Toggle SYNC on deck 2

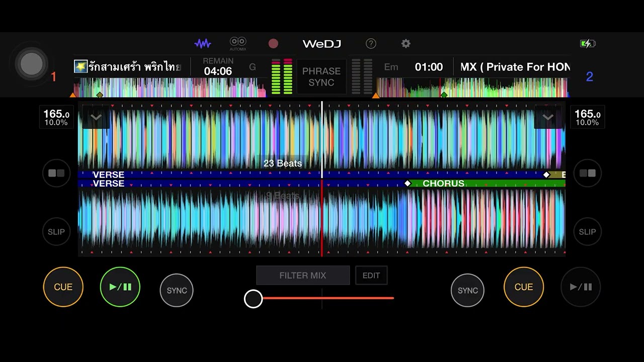coord(467,290)
